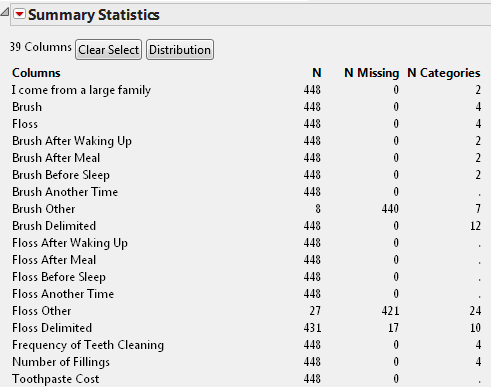Screen dimensions: 491x387
Task: Select 'Brush Other' column
Action: click(x=43, y=209)
